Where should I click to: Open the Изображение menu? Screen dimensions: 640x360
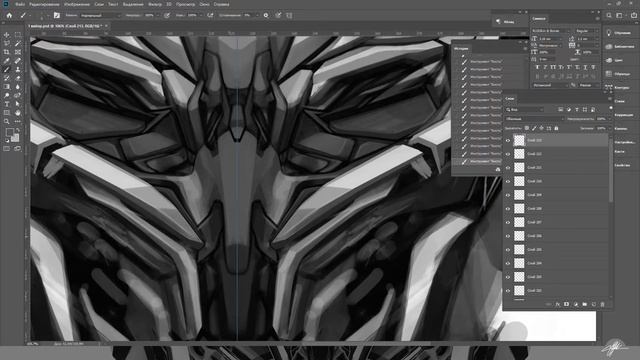[77, 4]
